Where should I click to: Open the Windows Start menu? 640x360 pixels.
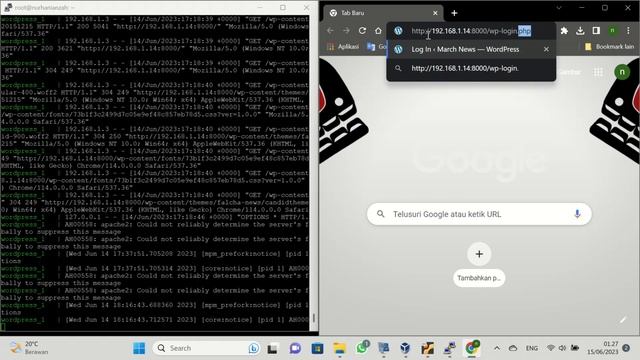[x=139, y=348]
